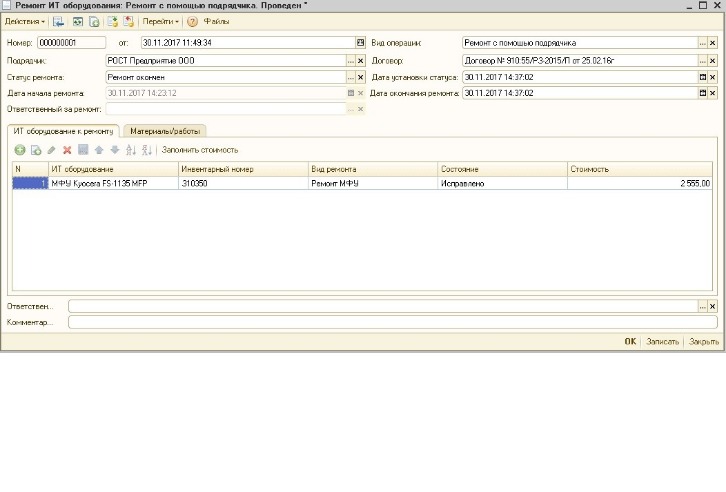The height and width of the screenshot is (492, 726).
Task: Click the repost document toolbar icon
Action: [77, 21]
